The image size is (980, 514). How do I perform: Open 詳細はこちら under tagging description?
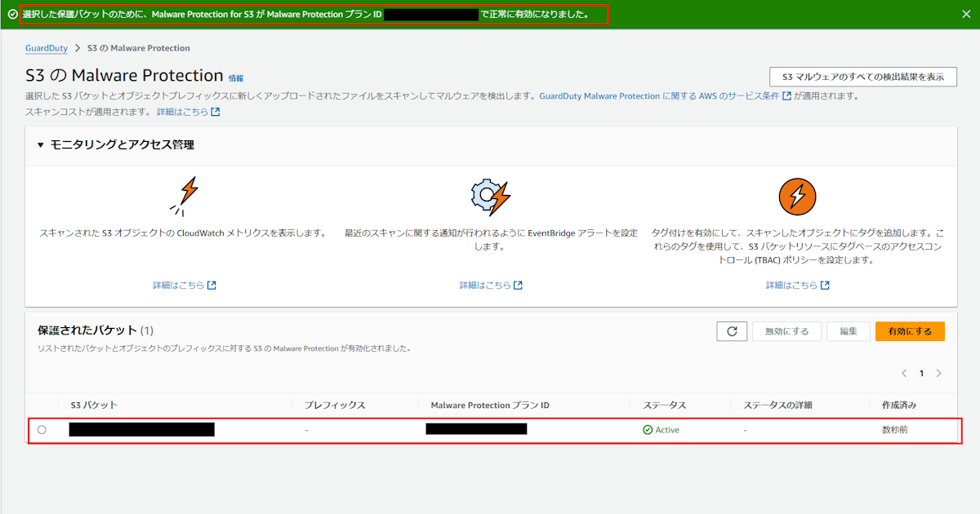pyautogui.click(x=791, y=286)
